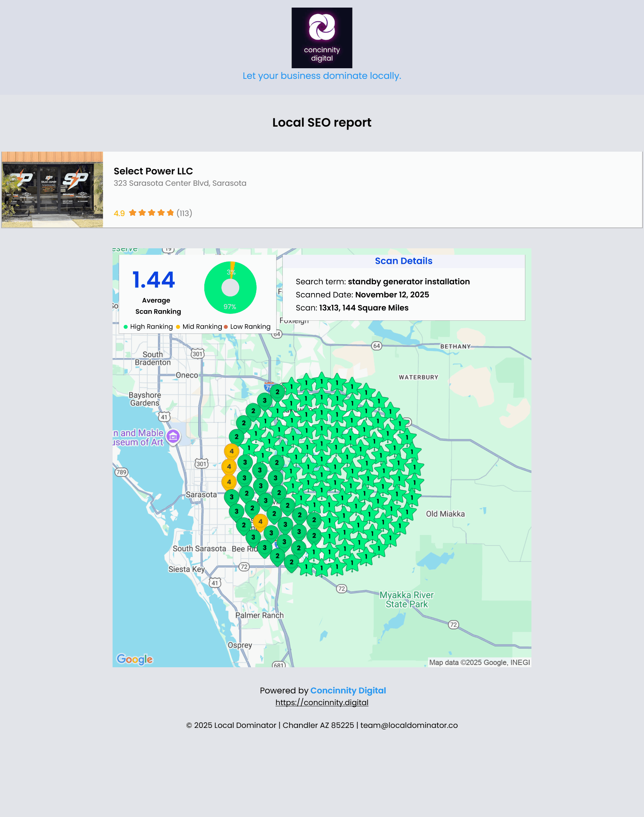Click the Myakka River State Park label
Screen dimensions: 644x817
click(407, 599)
